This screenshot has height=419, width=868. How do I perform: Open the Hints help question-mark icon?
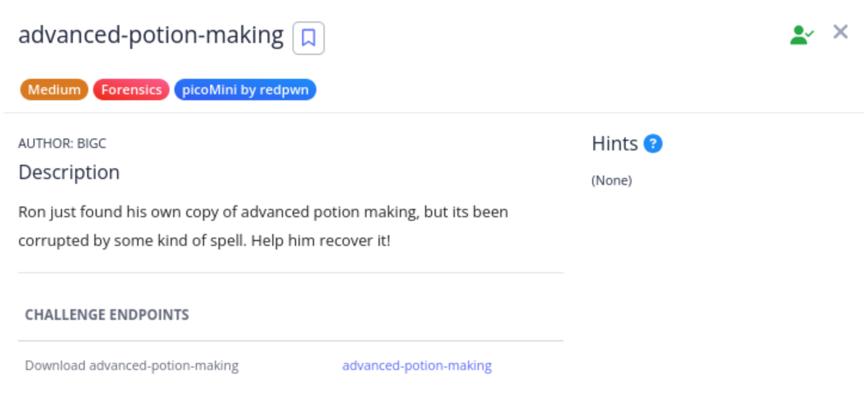(653, 144)
